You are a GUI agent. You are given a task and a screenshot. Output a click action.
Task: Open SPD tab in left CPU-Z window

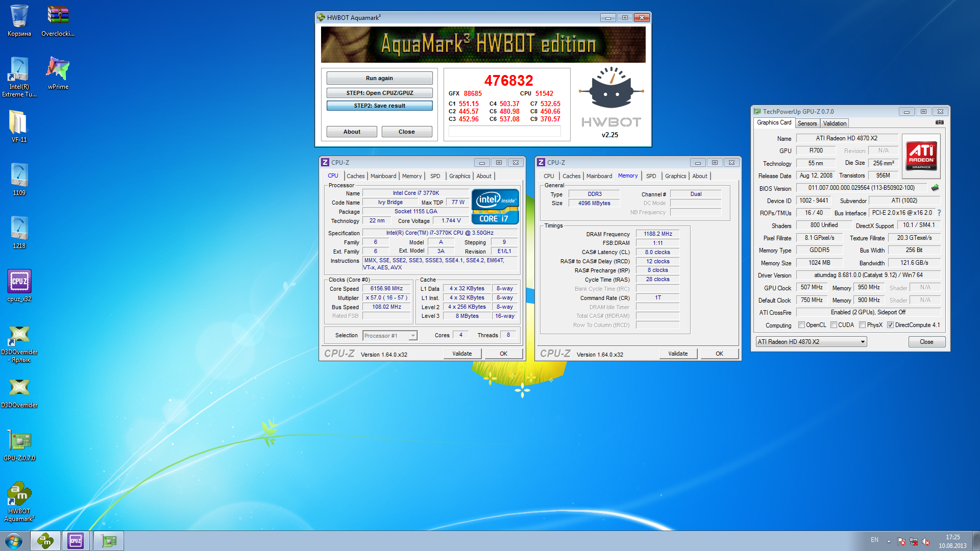[435, 176]
